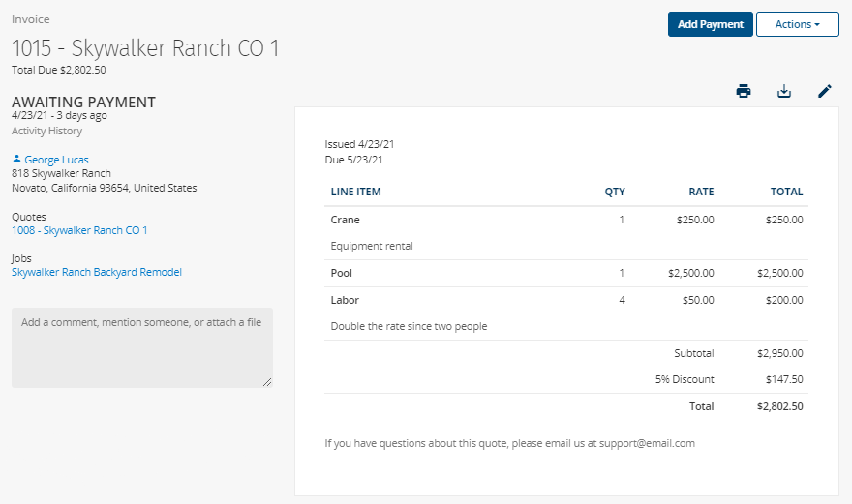Open the Actions dropdown menu
Screen dimensions: 852x504
(x=798, y=24)
